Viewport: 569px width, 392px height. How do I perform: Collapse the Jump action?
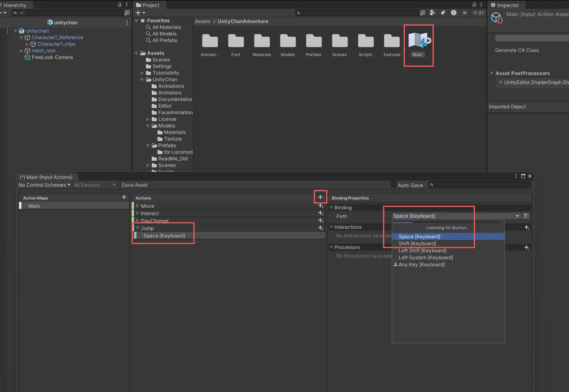138,228
